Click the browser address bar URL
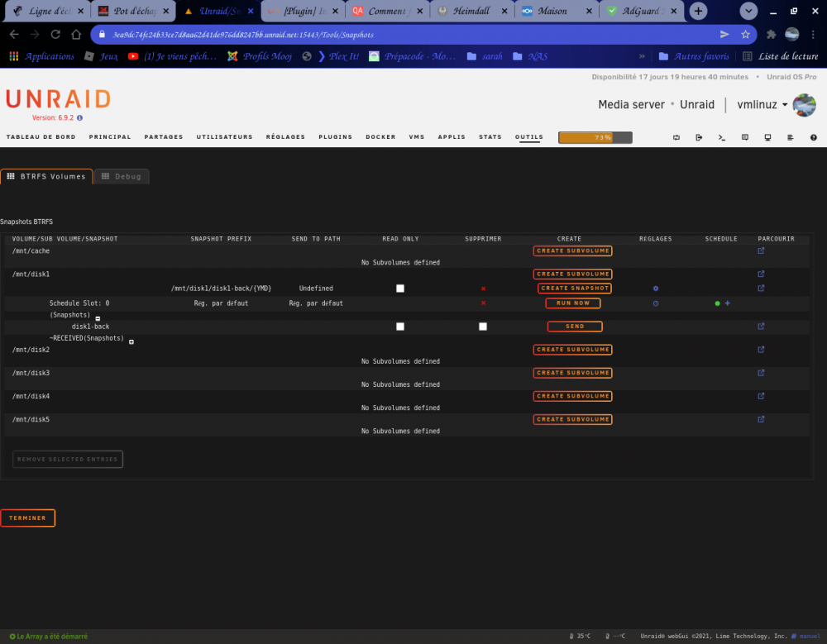The image size is (827, 644). pos(242,35)
